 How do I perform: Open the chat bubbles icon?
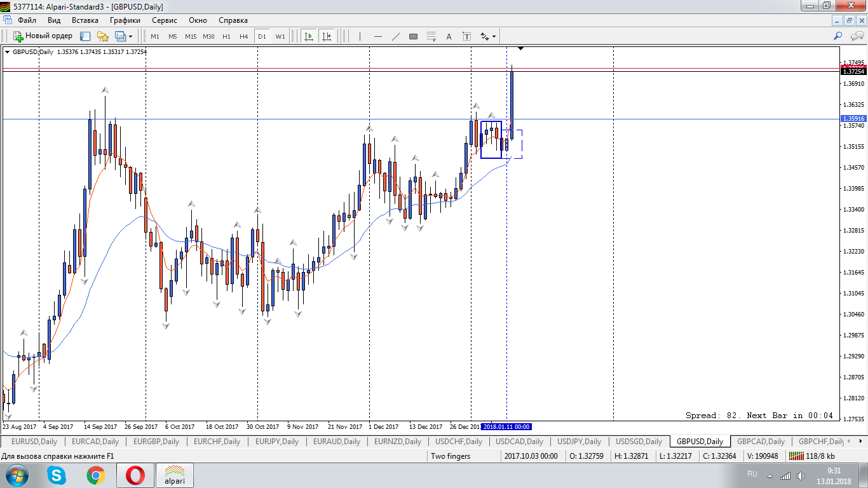pos(857,36)
